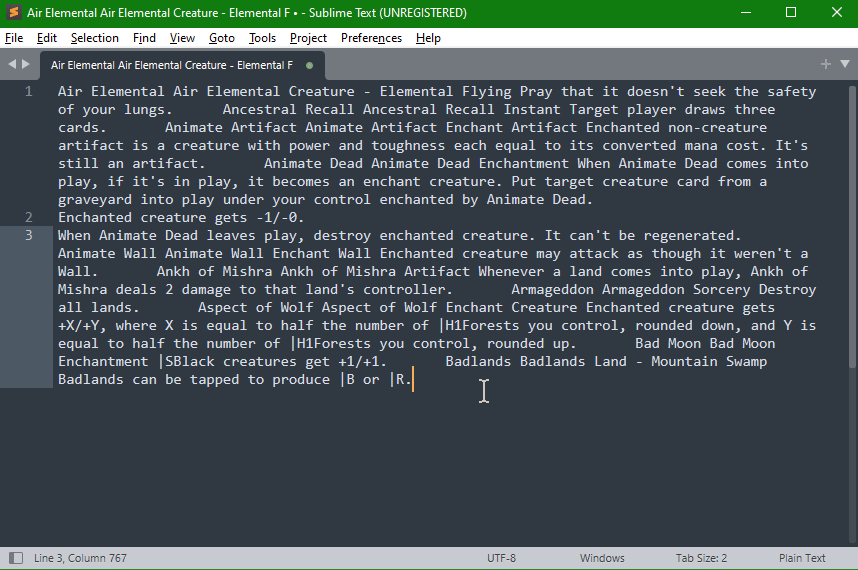Open the Help menu
The image size is (858, 570).
click(428, 38)
